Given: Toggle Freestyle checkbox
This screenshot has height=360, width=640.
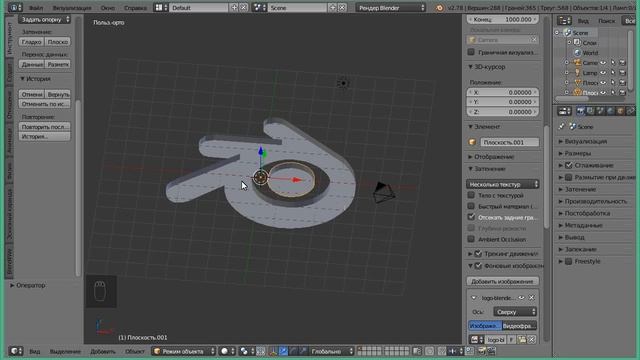Looking at the screenshot, I should [569, 261].
